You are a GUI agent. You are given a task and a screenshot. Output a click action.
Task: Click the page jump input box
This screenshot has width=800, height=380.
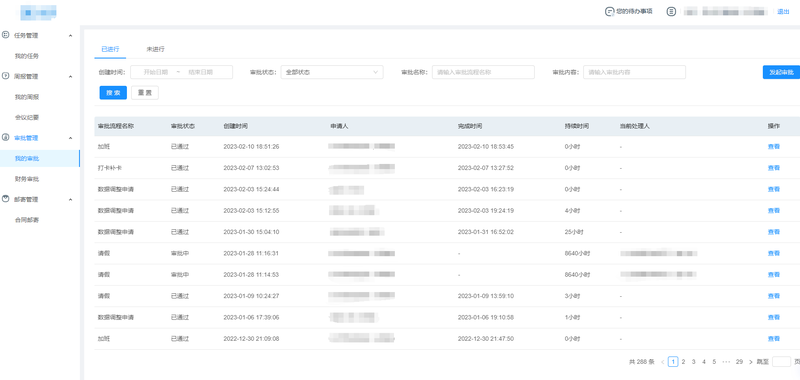tap(781, 362)
